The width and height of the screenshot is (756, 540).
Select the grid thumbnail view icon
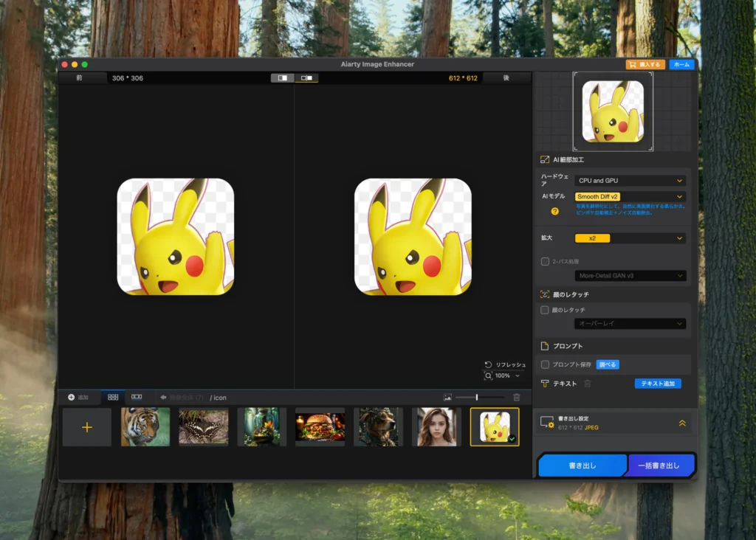point(113,397)
